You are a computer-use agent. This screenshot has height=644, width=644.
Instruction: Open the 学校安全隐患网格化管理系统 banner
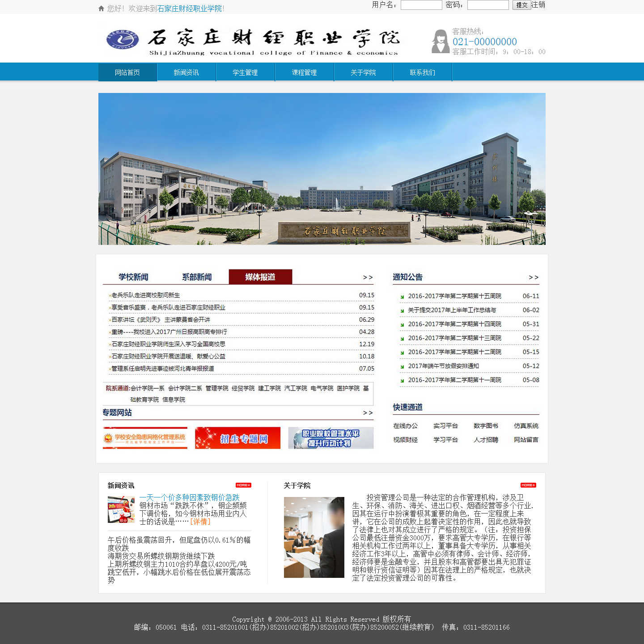(x=145, y=438)
